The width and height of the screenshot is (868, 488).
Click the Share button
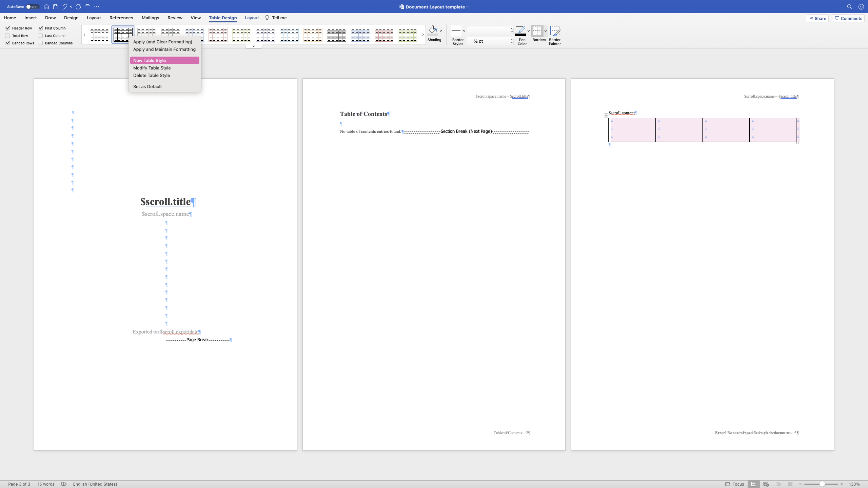tap(817, 18)
